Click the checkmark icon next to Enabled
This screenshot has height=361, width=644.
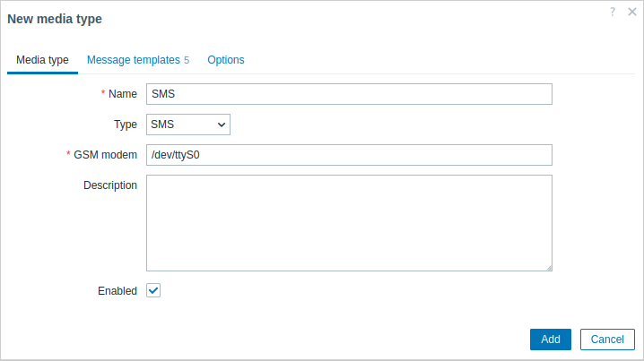[x=153, y=290]
